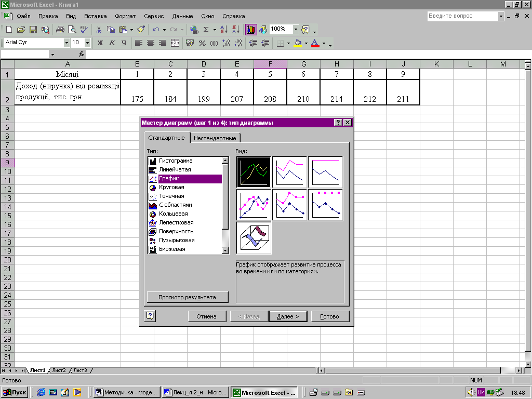Select Гистограмма chart type

[185, 161]
